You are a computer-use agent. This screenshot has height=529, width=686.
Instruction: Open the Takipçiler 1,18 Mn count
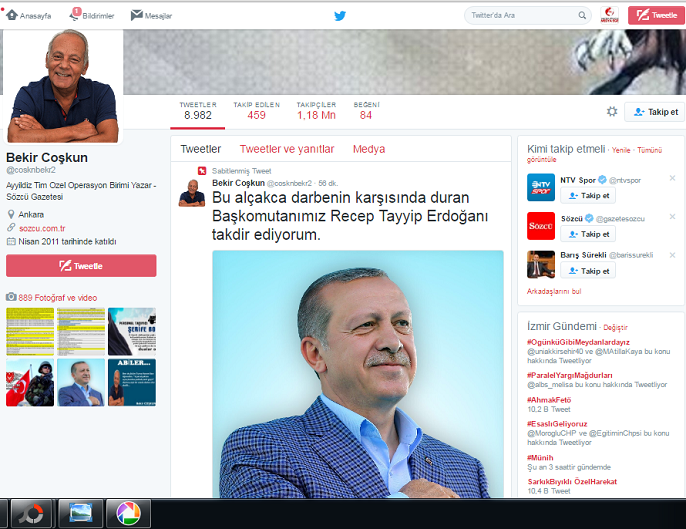tap(315, 111)
